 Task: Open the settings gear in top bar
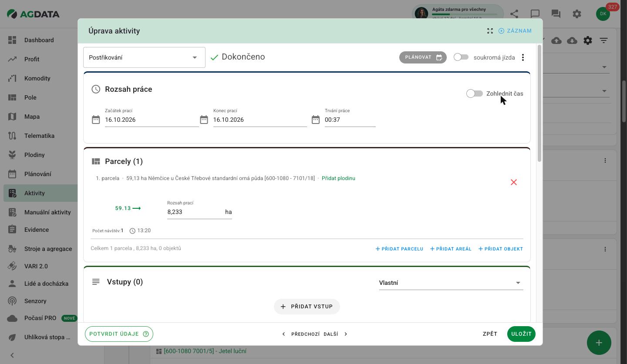point(577,14)
